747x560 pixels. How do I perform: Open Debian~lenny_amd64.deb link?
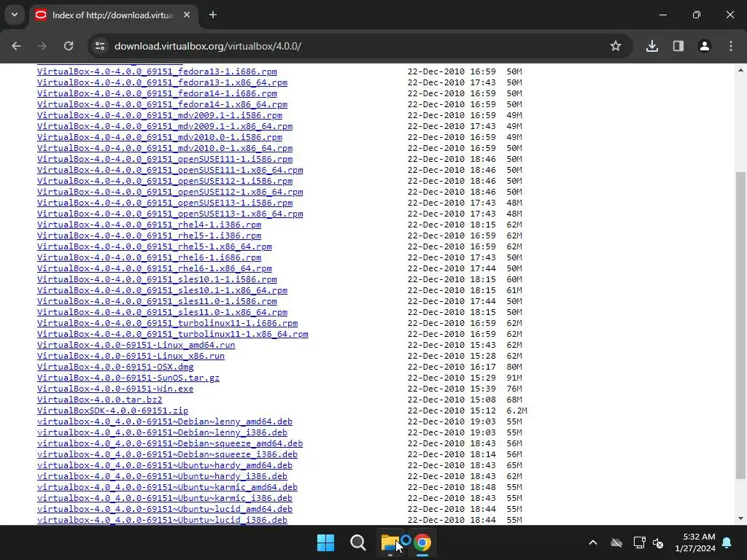coord(165,421)
